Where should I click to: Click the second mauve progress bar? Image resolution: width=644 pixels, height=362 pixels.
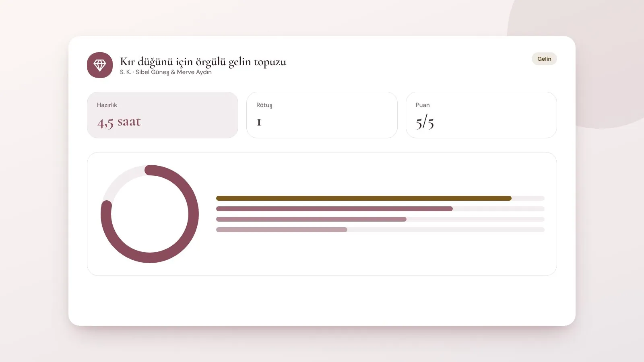click(334, 209)
